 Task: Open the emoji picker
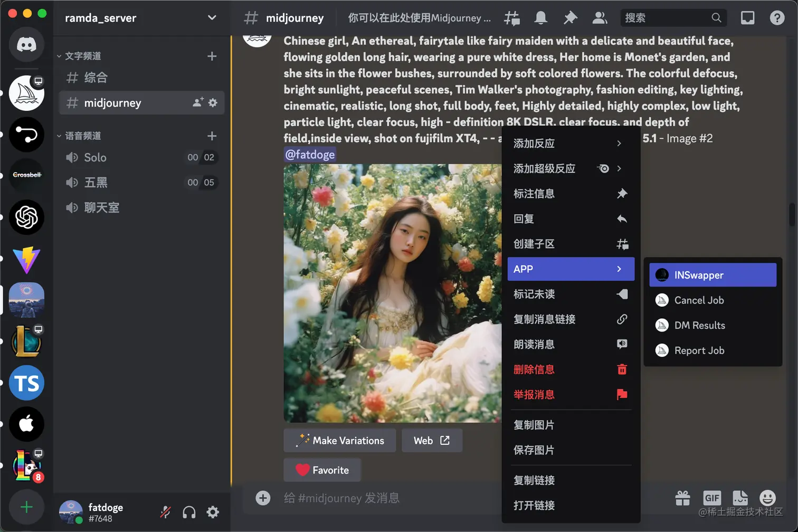pyautogui.click(x=767, y=498)
